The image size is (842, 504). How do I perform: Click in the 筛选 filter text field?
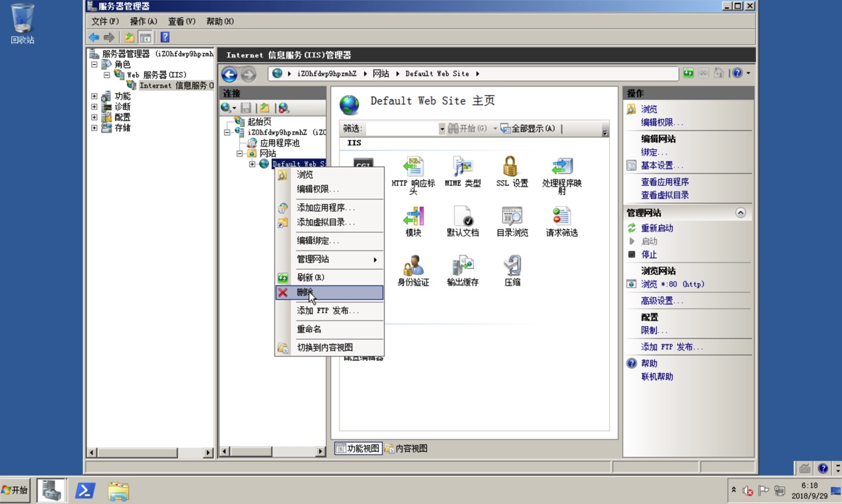pos(402,129)
